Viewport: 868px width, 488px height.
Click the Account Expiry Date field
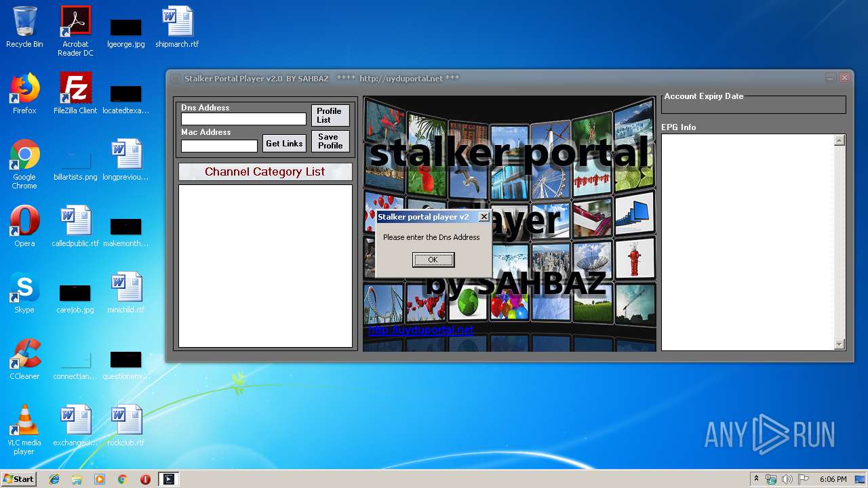pyautogui.click(x=753, y=106)
